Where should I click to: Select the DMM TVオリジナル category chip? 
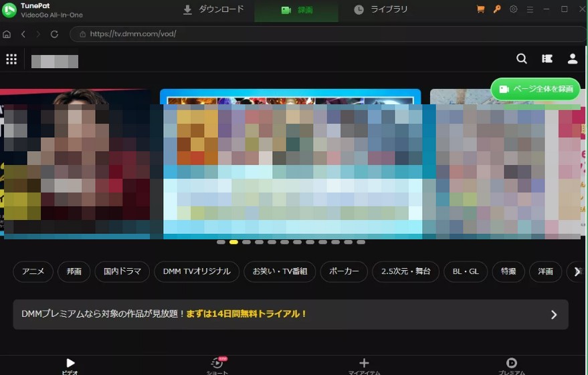pyautogui.click(x=197, y=271)
